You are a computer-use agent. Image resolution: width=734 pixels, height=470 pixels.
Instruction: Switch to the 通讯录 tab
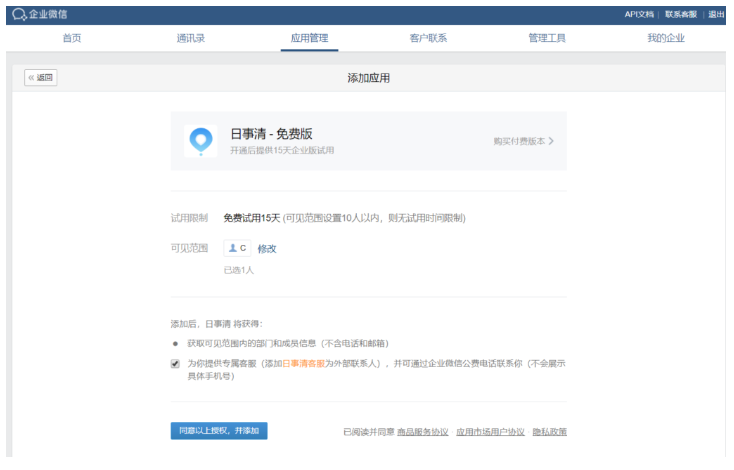[x=191, y=38]
